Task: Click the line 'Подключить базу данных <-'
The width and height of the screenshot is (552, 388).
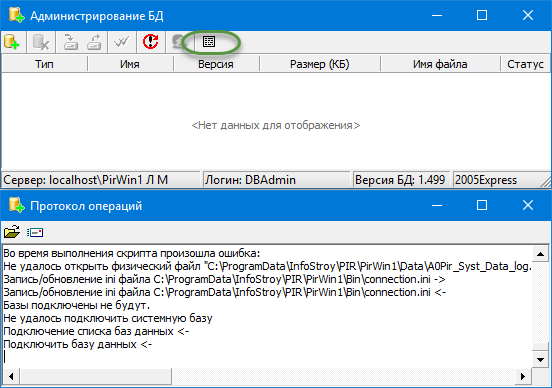Action: click(78, 344)
